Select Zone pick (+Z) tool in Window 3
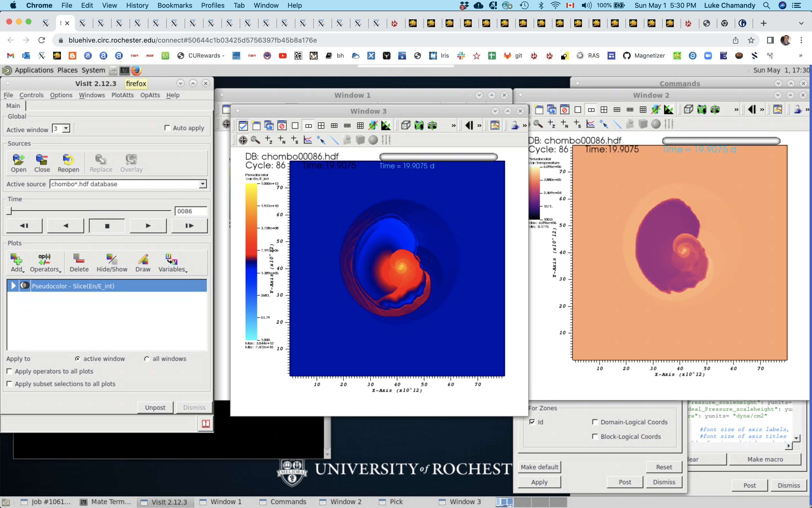The image size is (812, 508). [x=268, y=140]
